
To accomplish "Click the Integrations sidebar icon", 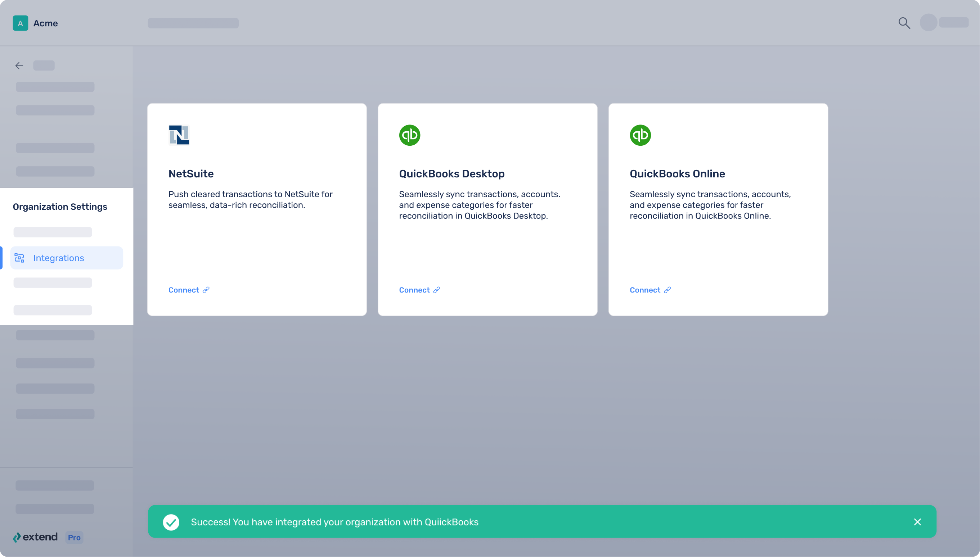I will (19, 258).
